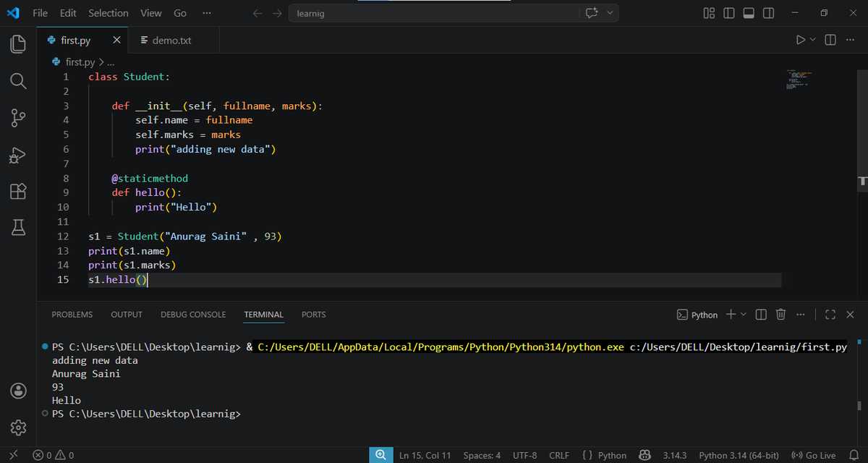Open the title bar overflow menu ellipsis
The width and height of the screenshot is (868, 463).
point(207,13)
